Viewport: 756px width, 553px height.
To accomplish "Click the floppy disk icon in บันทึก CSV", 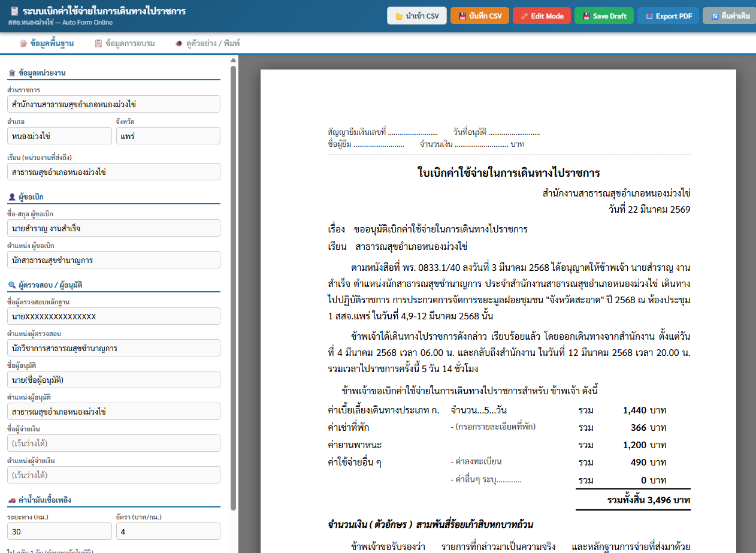I will point(462,16).
